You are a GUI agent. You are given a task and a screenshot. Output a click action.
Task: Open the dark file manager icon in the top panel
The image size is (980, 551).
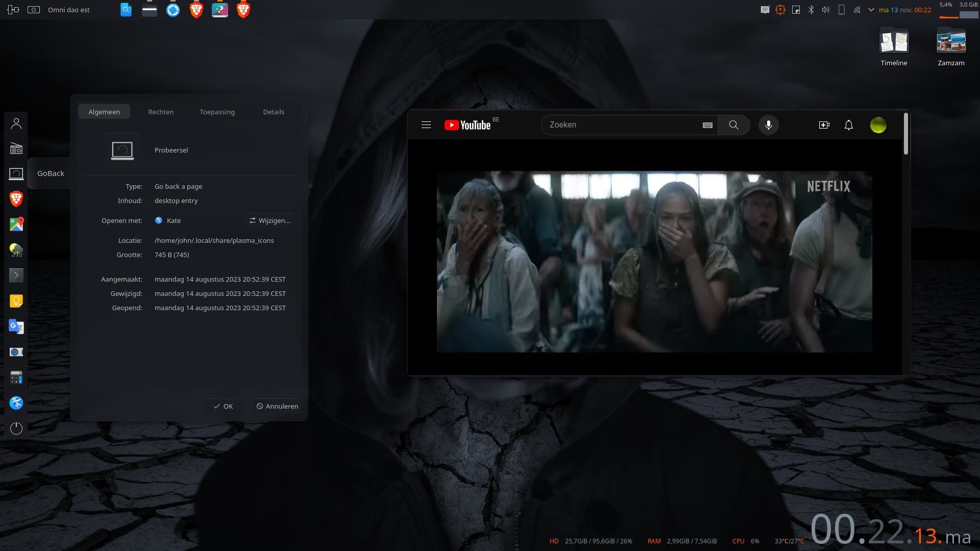pos(150,10)
